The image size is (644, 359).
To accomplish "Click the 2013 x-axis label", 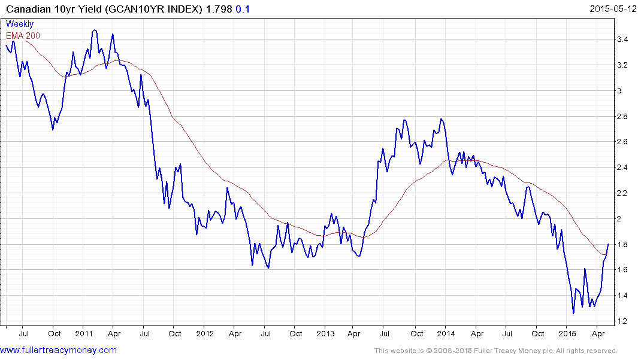I will coord(325,333).
